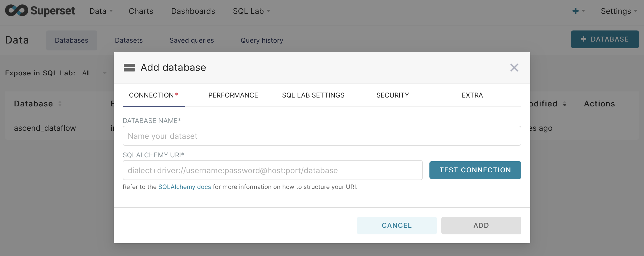Screen dimensions: 644x256
Task: Click the Last modified column sort icon
Action: (x=565, y=104)
